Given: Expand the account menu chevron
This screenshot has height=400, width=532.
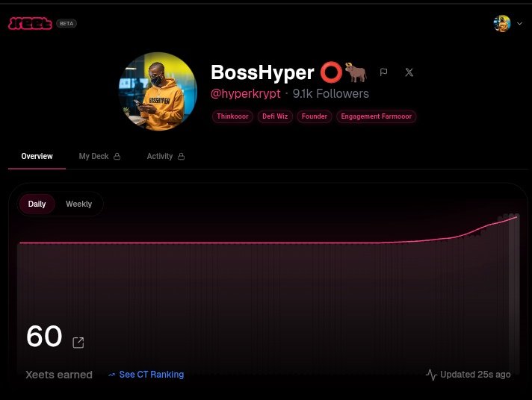Looking at the screenshot, I should (519, 23).
